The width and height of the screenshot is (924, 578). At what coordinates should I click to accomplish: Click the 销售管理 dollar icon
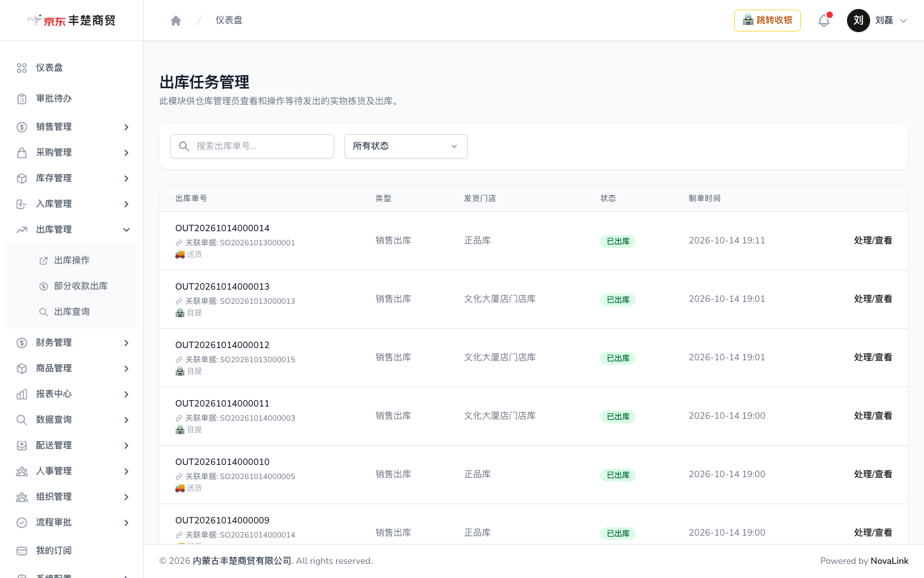coord(22,127)
